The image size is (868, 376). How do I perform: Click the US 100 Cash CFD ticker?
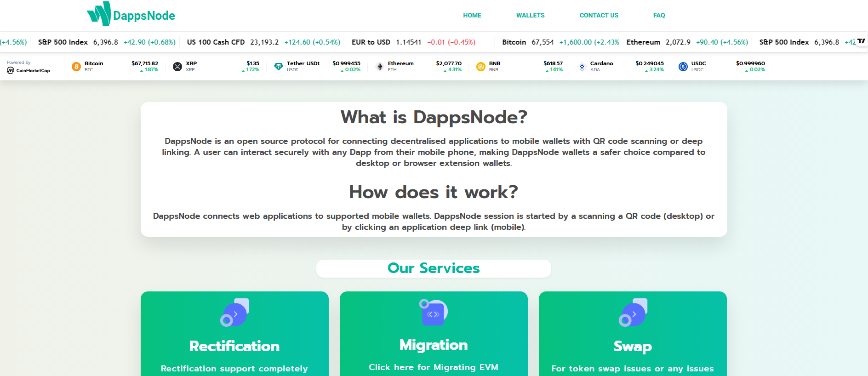click(263, 42)
